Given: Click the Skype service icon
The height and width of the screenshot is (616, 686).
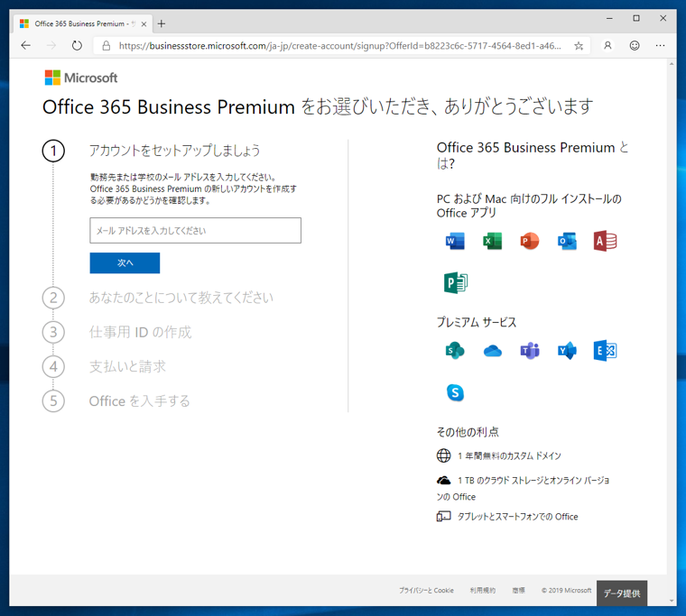Looking at the screenshot, I should (x=455, y=392).
